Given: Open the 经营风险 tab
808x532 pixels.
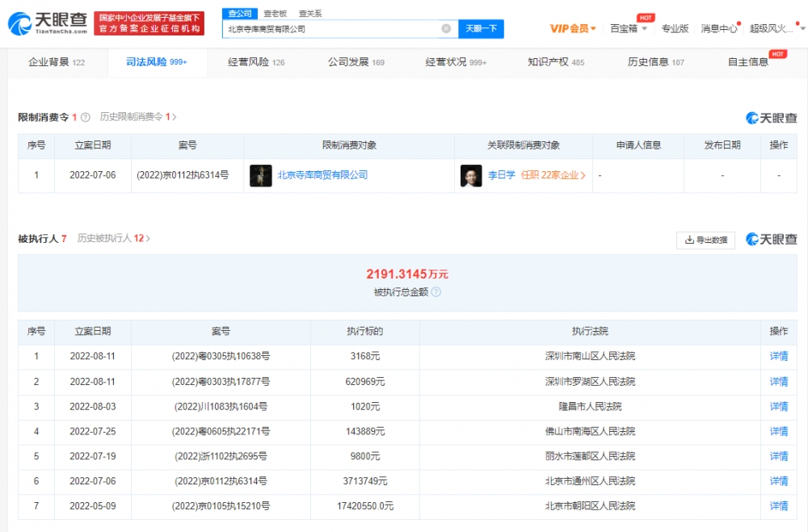Looking at the screenshot, I should click(256, 62).
